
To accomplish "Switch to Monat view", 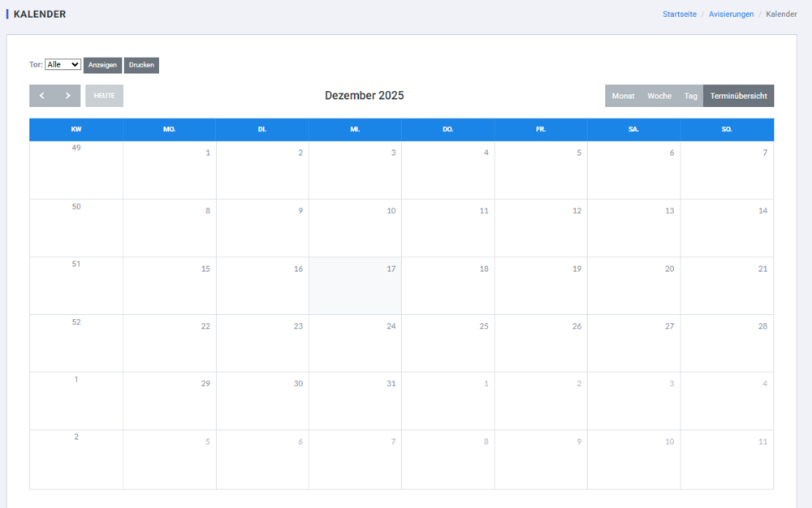I will click(623, 96).
